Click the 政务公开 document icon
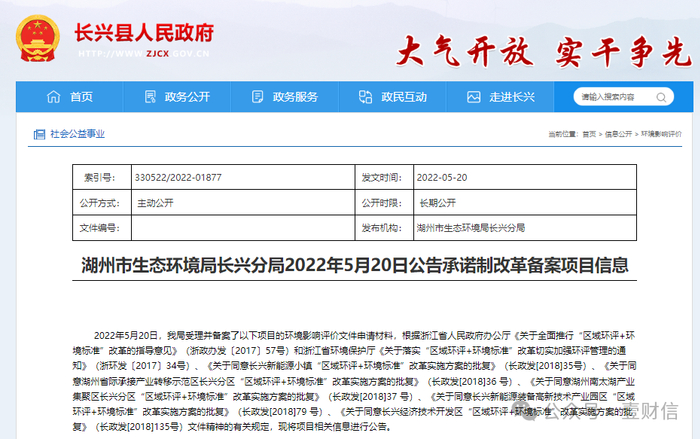Image resolution: width=700 pixels, height=439 pixels. click(150, 96)
